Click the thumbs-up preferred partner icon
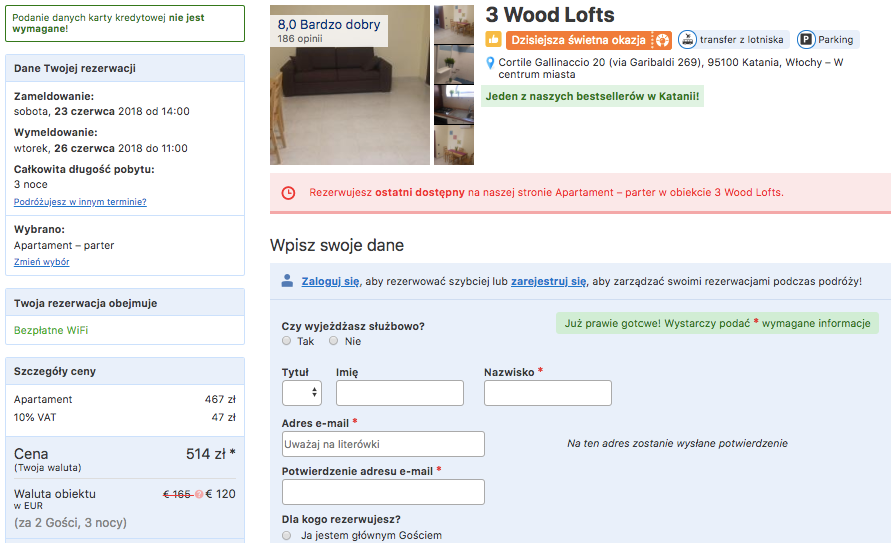The height and width of the screenshot is (543, 895). tap(493, 39)
